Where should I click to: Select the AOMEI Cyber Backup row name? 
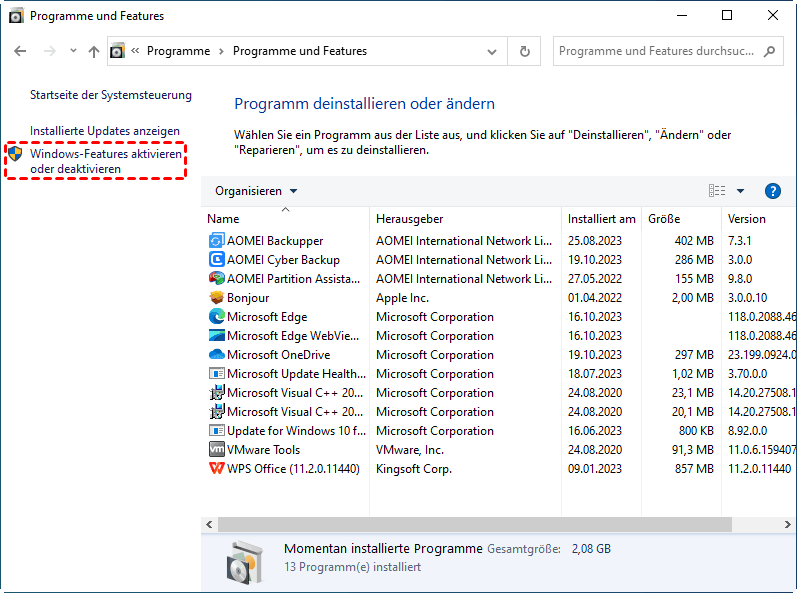pyautogui.click(x=283, y=260)
